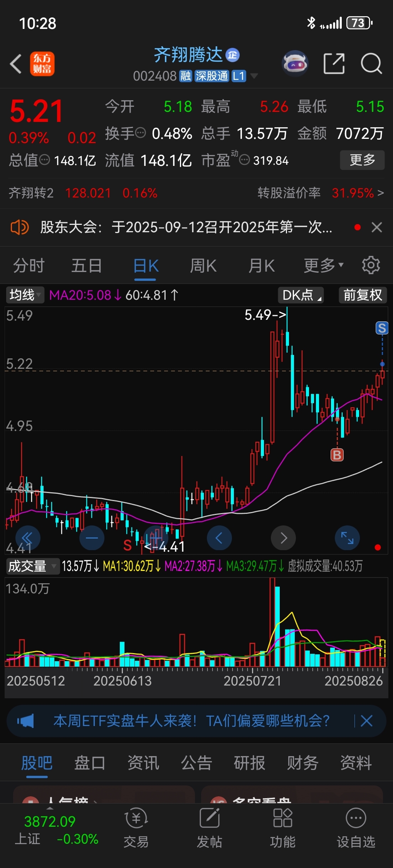The height and width of the screenshot is (868, 393).
Task: Switch to 月K chart tab
Action: click(x=262, y=266)
